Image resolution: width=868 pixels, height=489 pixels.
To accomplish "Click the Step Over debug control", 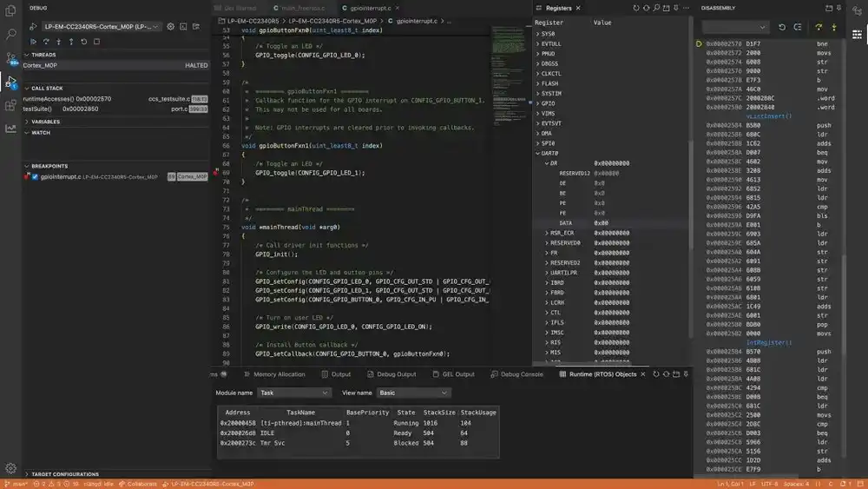I will coord(46,42).
